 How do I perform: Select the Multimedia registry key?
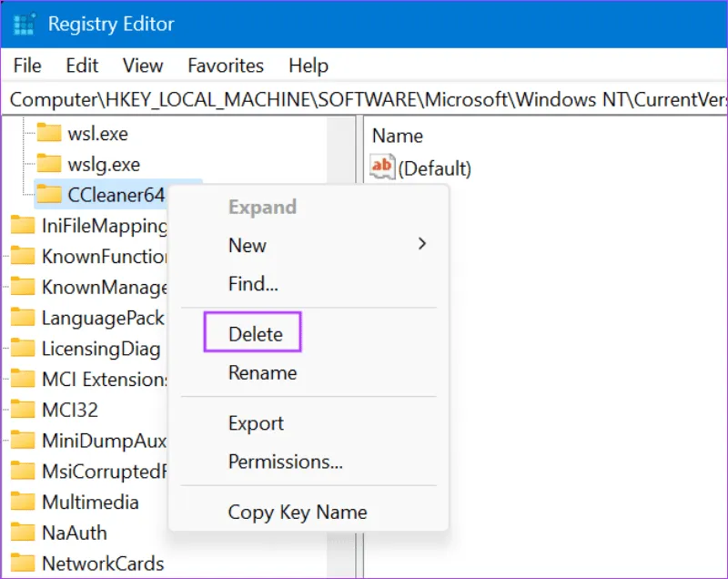pos(90,503)
